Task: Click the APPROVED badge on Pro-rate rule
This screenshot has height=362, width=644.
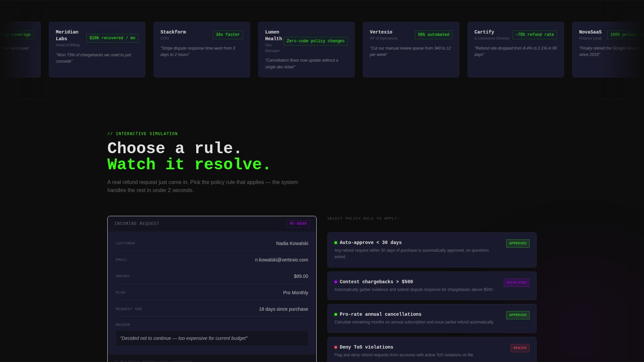Action: pos(518,315)
